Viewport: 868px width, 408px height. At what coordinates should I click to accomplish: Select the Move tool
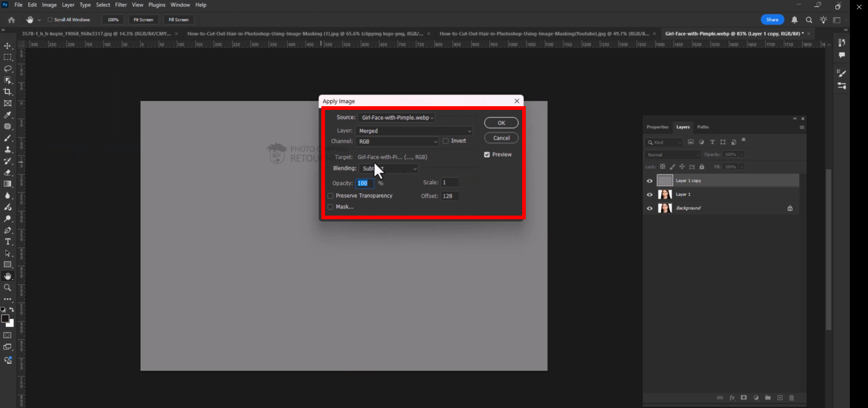tap(7, 46)
